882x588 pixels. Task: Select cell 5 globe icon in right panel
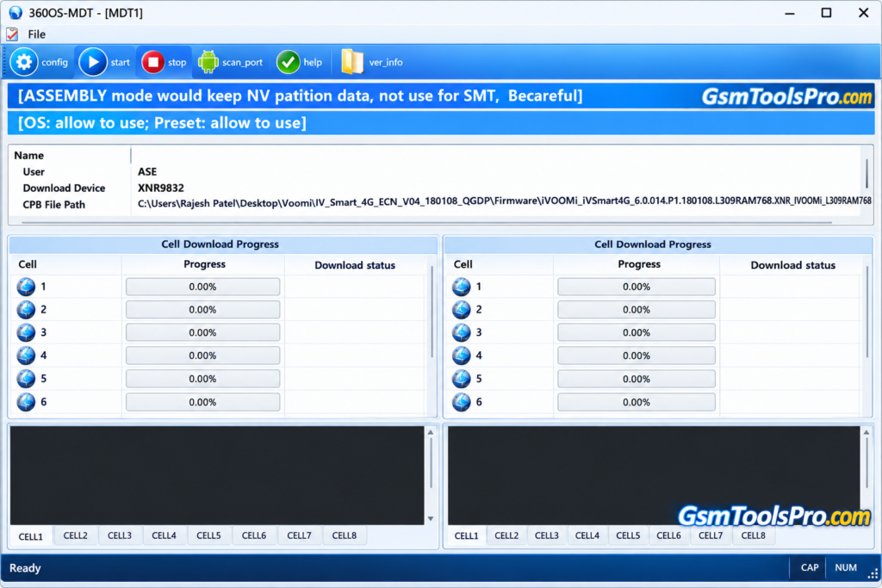(462, 379)
